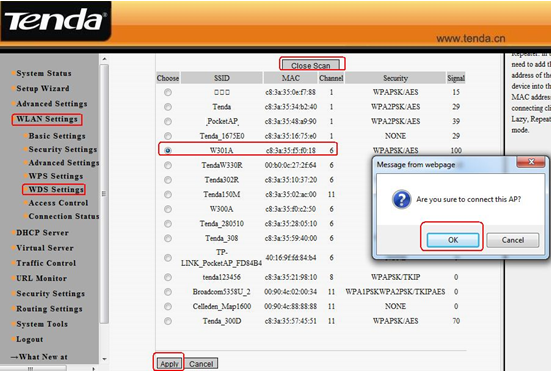Choose the Tenda SSID radio button
This screenshot has width=551, height=371.
click(x=168, y=106)
